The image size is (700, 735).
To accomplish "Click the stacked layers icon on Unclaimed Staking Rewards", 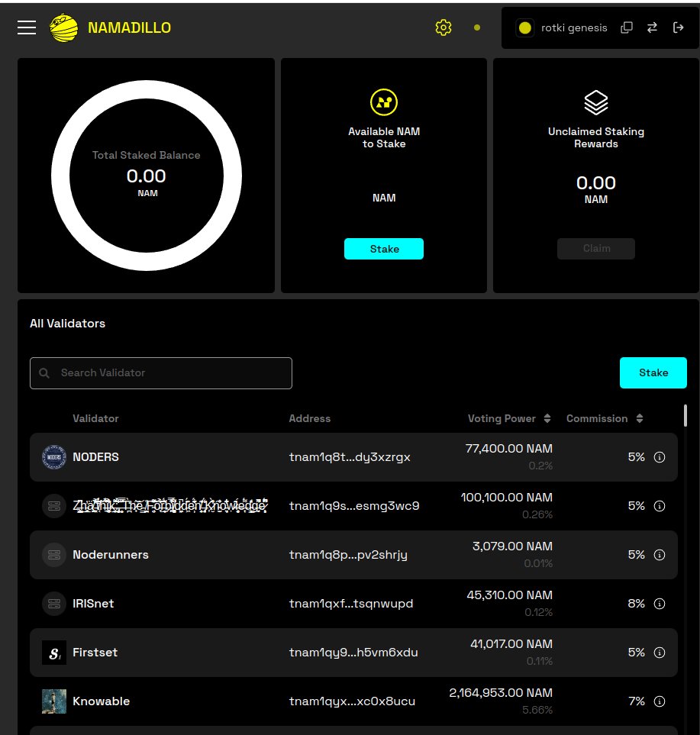I will coord(595,102).
